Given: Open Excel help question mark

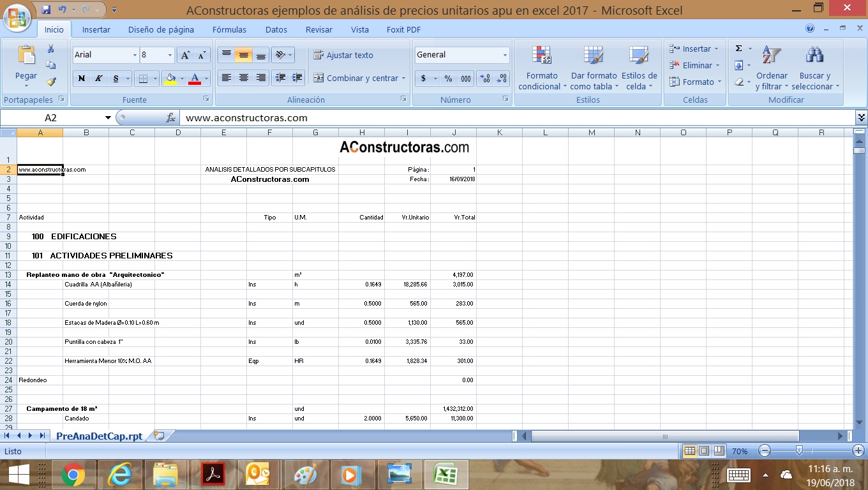Looking at the screenshot, I should coord(810,29).
